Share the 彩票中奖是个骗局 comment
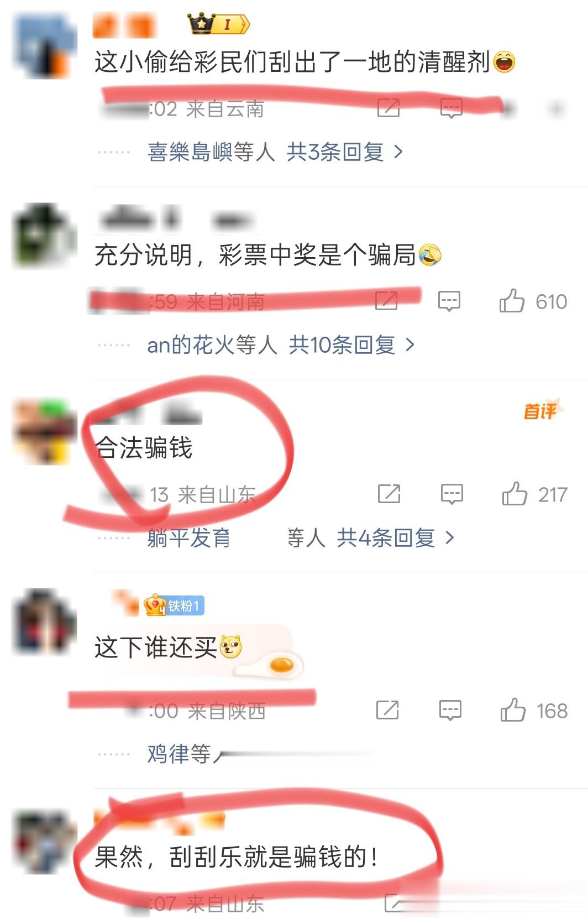This screenshot has height=919, width=588. [386, 301]
